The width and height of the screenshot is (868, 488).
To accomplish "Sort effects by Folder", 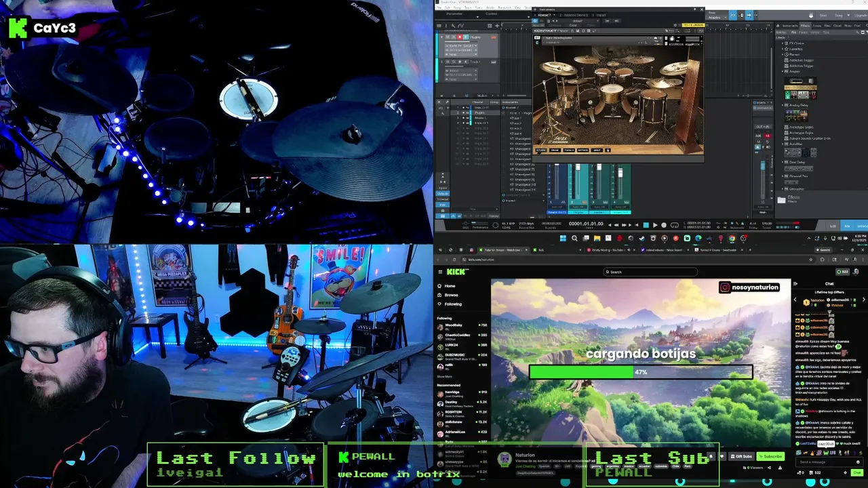I will [803, 33].
